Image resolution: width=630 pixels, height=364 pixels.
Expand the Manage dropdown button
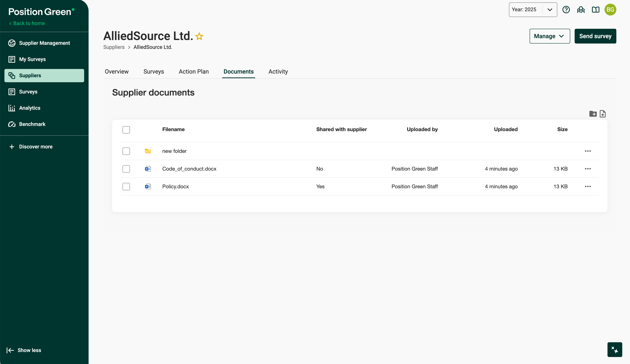coord(550,36)
